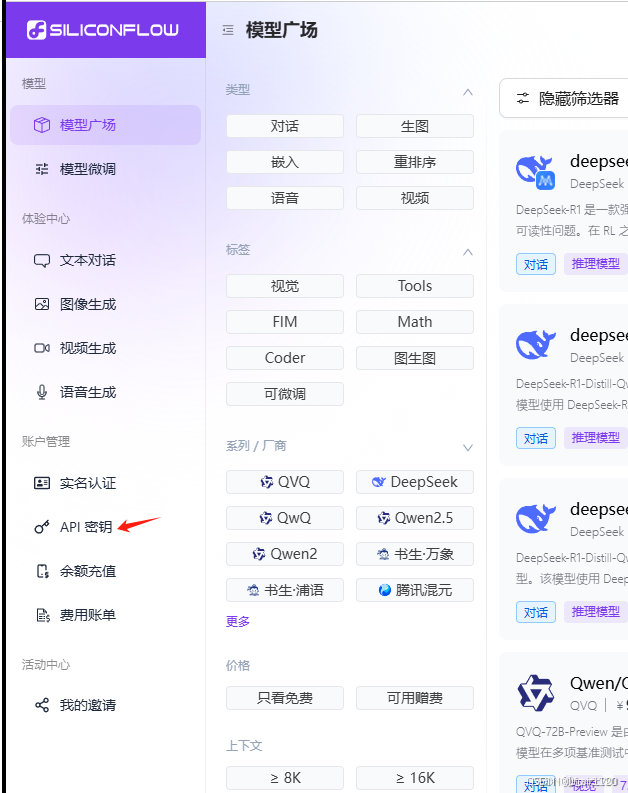The width and height of the screenshot is (628, 793).
Task: Click the 余额充值 wallet icon
Action: click(x=42, y=571)
